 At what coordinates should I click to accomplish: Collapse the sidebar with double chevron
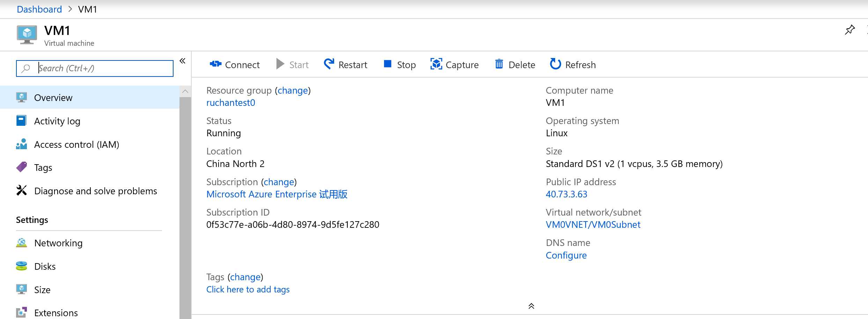click(x=183, y=61)
